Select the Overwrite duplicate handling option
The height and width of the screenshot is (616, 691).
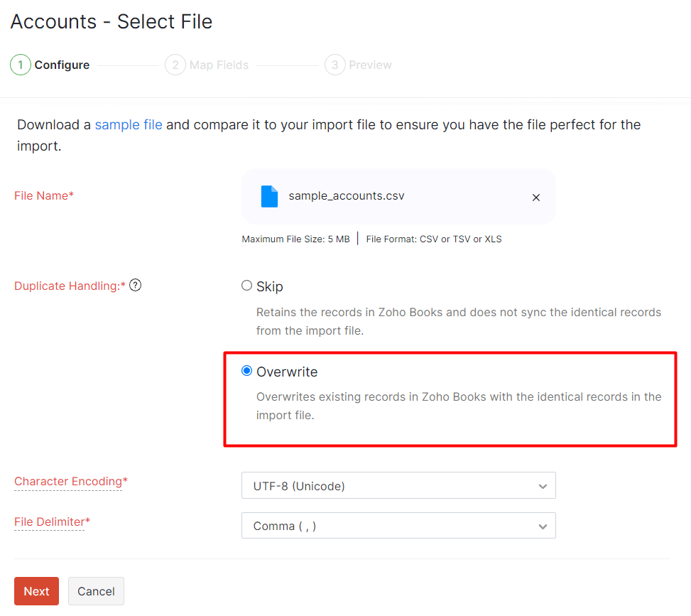pyautogui.click(x=246, y=370)
